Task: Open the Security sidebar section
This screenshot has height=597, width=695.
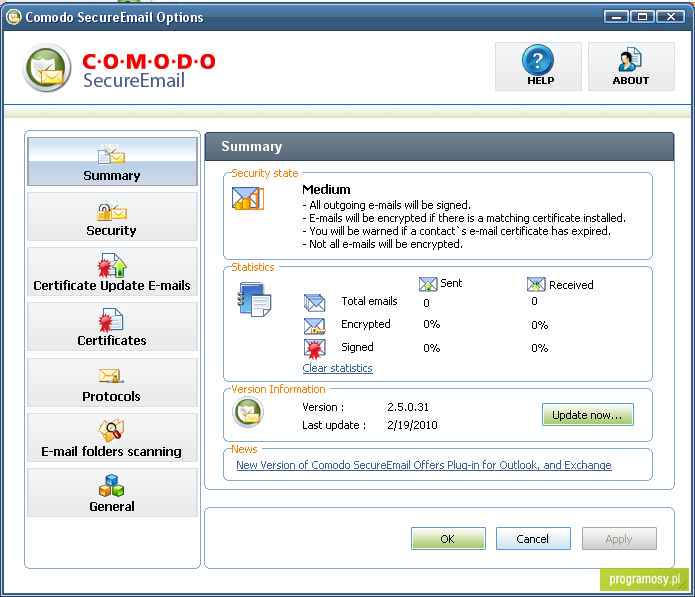Action: coord(112,216)
